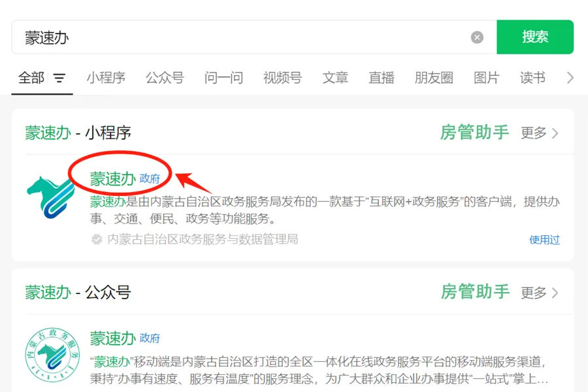Screen dimensions: 588x392
Task: Open the filter icon beside 全部
Action: coord(59,78)
